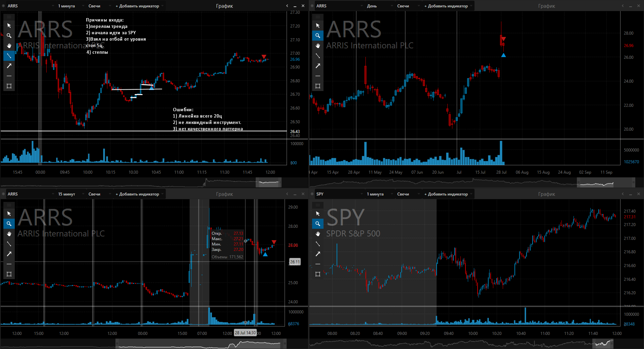Click '+ Добавить индикатор' in ARRS daily chart
This screenshot has width=644, height=349.
click(448, 6)
